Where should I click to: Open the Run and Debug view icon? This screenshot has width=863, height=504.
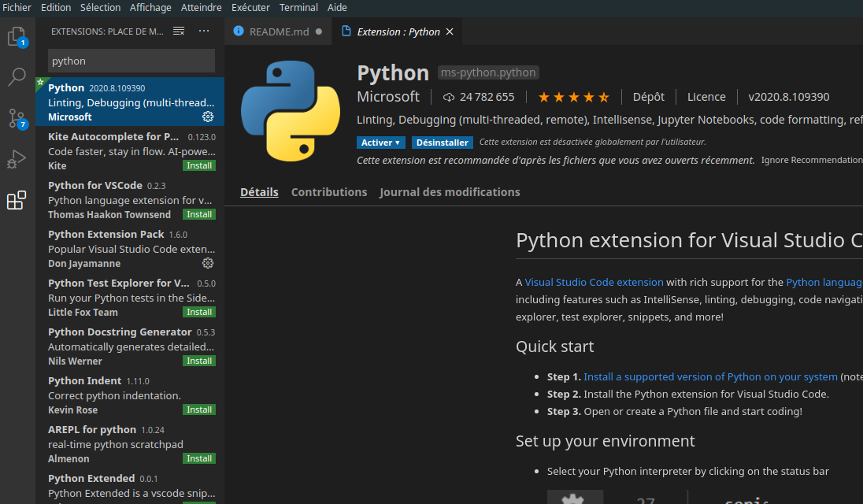pos(17,160)
